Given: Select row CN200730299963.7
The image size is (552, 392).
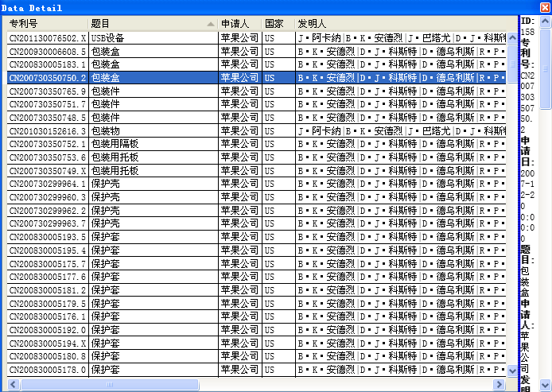Looking at the screenshot, I should pos(256,223).
